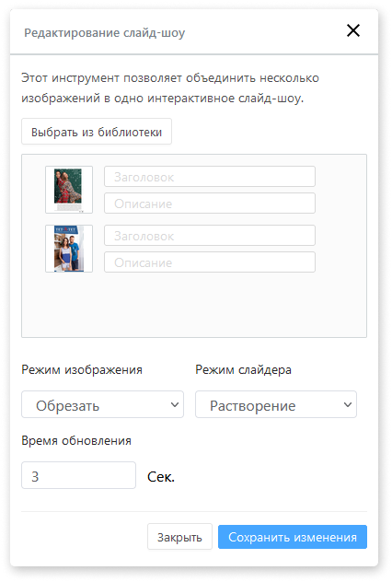Click the 'Время обновления' label
Image resolution: width=392 pixels, height=582 pixels.
(x=76, y=440)
